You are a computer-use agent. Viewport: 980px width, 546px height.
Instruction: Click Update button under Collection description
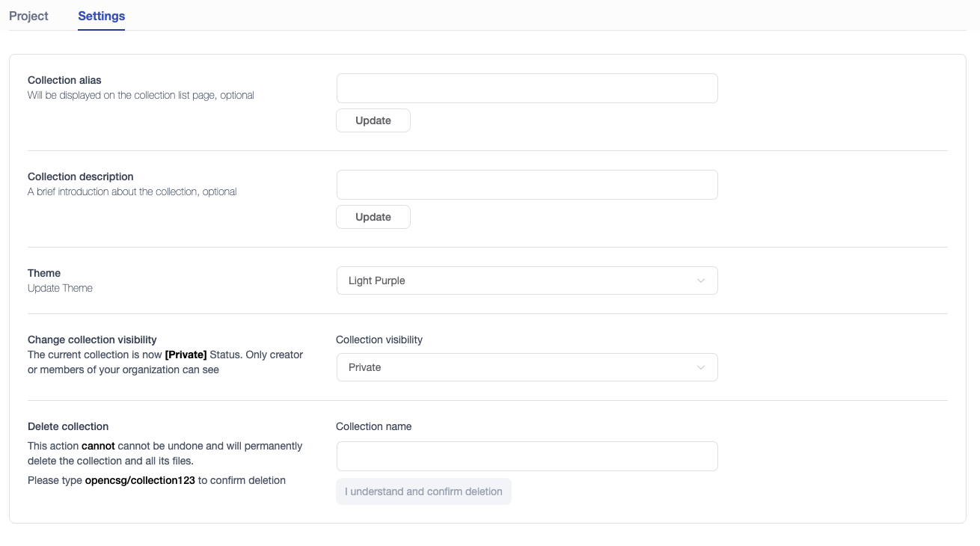click(373, 217)
